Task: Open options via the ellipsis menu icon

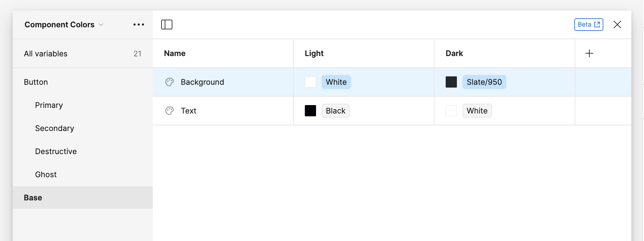Action: [139, 24]
